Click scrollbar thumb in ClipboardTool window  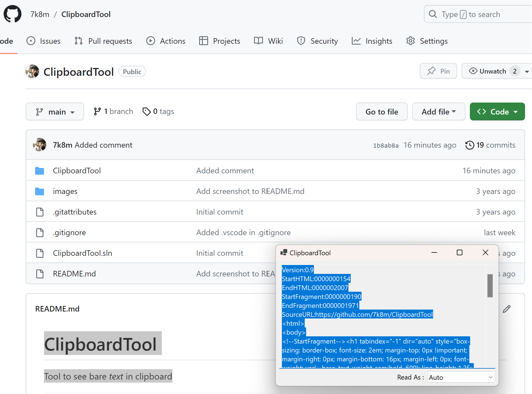[490, 286]
